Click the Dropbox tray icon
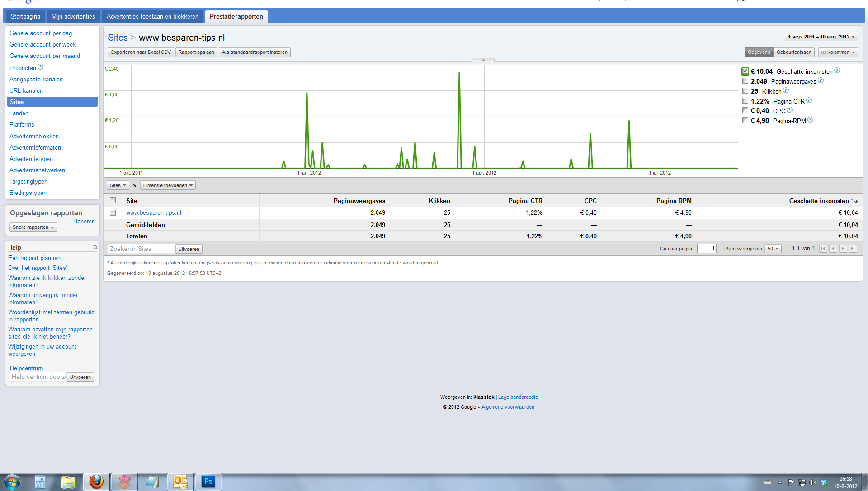This screenshot has width=868, height=491. coord(824,482)
